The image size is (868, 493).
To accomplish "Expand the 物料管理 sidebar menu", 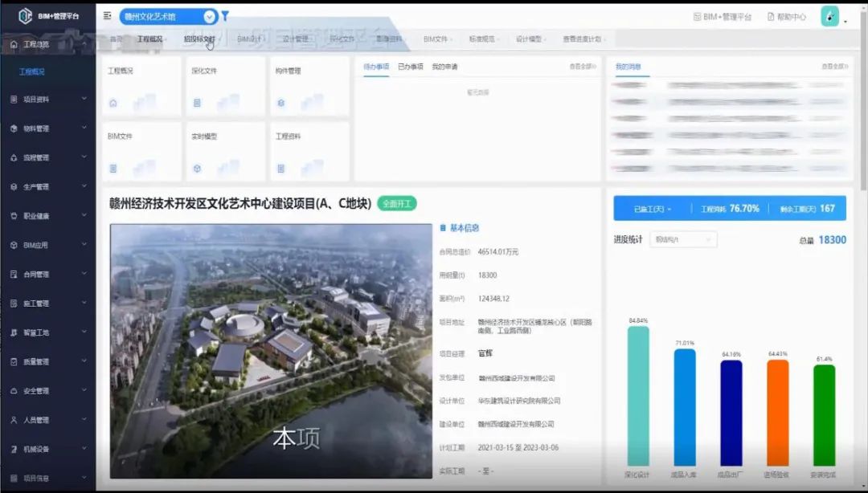I will [48, 128].
